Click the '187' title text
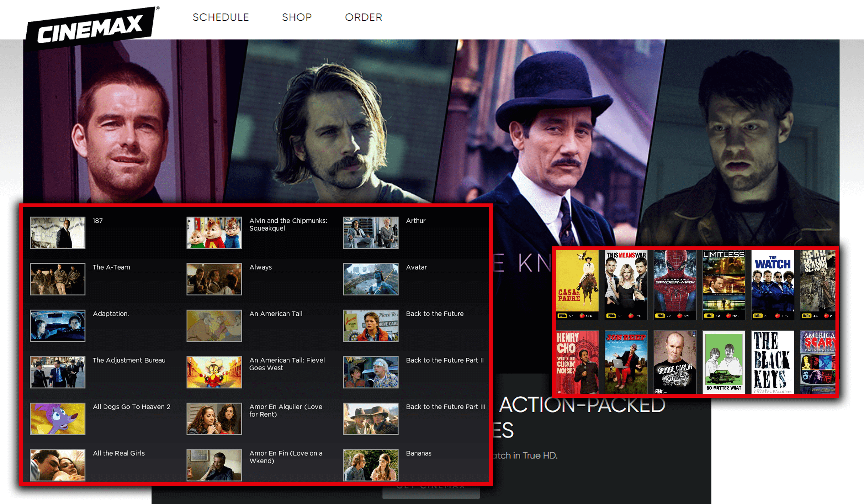The image size is (864, 504). click(98, 221)
